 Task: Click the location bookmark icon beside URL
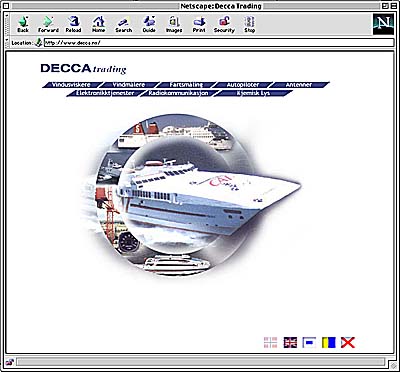(x=39, y=43)
